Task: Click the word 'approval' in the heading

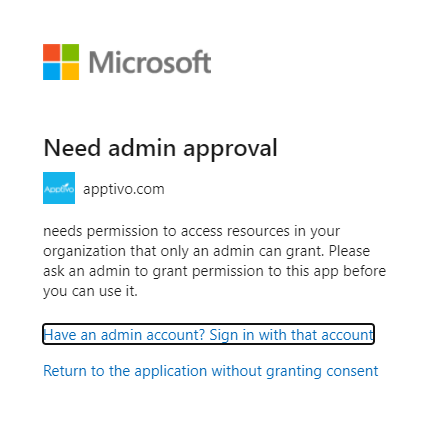Action: coord(230,149)
